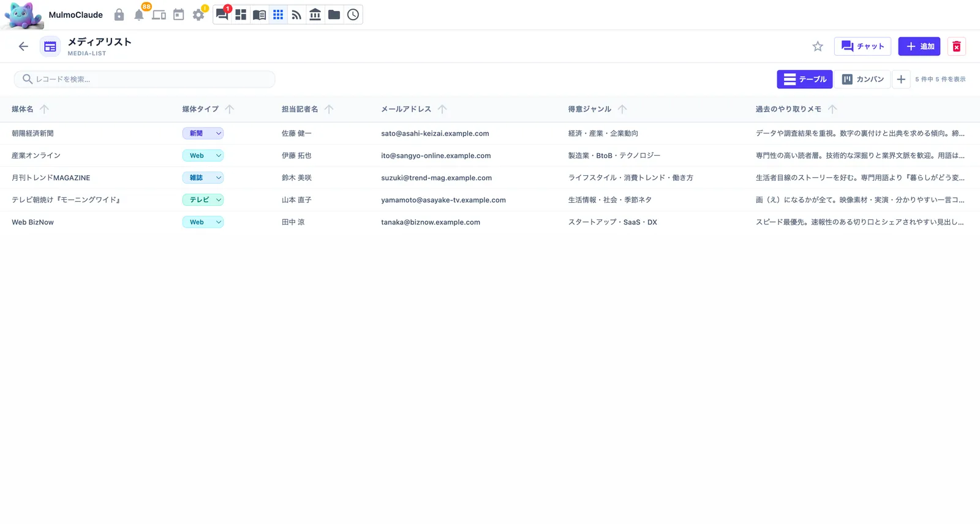Open 媒体タイプ dropdown for 月刊トレンドMAGAZINE
The width and height of the screenshot is (980, 524).
tap(203, 178)
